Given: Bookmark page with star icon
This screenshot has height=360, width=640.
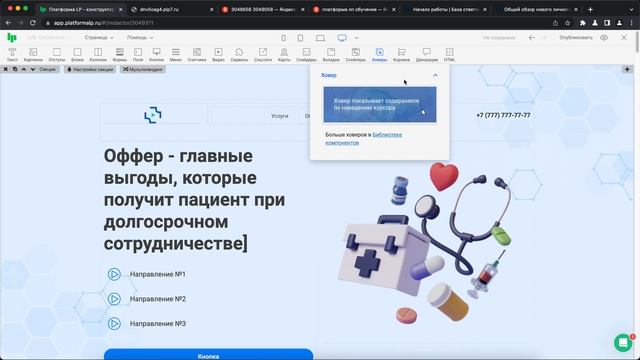Looking at the screenshot, I should [568, 23].
